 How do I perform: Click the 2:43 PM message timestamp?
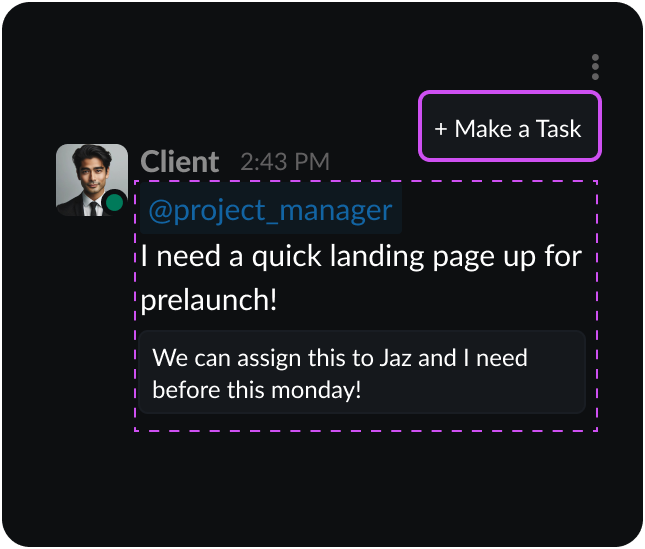(284, 162)
